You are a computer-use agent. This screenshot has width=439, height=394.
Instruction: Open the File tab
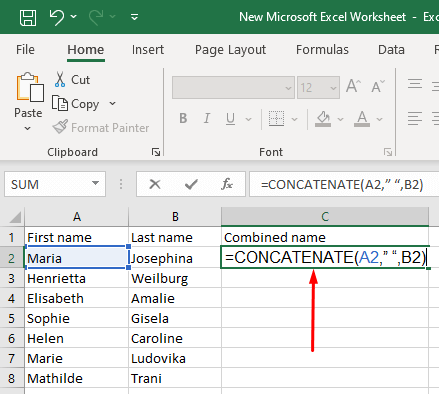pos(25,50)
